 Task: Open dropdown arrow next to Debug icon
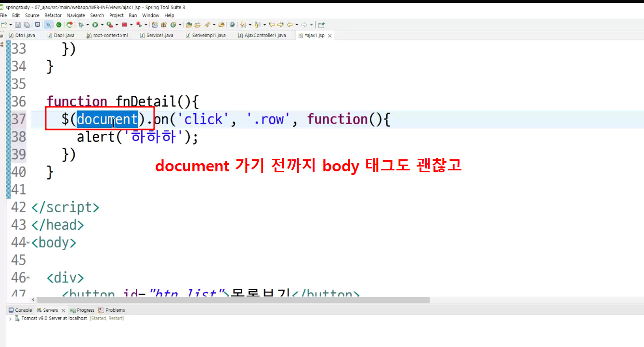(88, 25)
